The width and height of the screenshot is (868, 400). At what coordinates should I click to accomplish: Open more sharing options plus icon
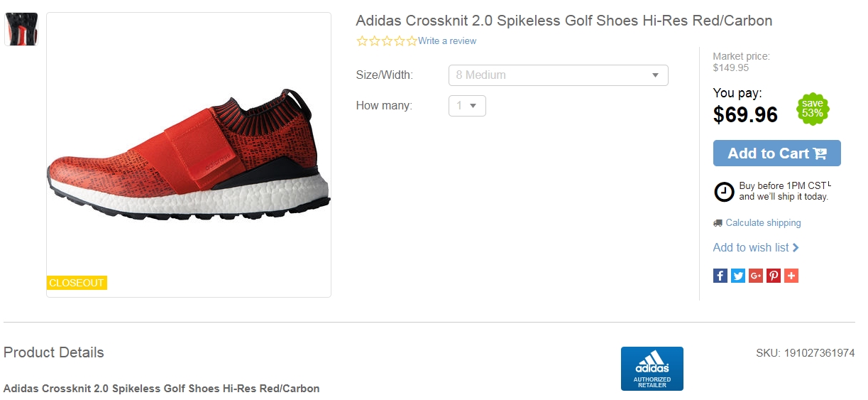tap(791, 276)
